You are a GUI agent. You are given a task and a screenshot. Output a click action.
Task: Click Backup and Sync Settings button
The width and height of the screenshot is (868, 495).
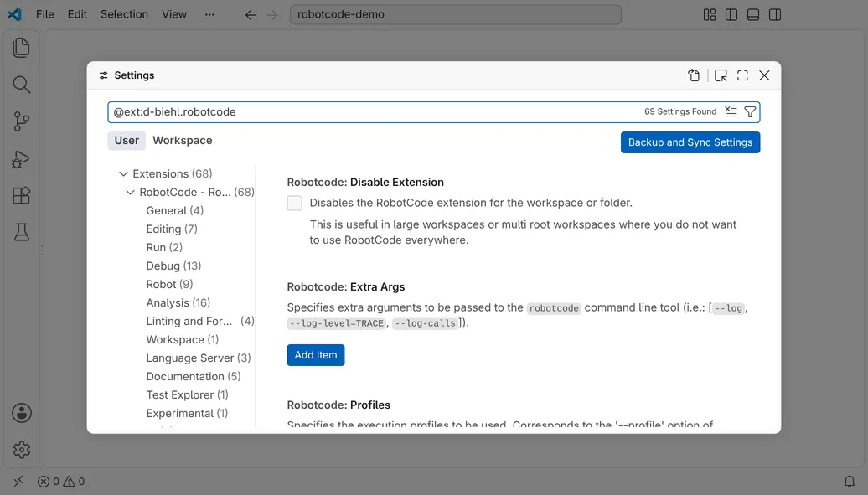(x=690, y=142)
